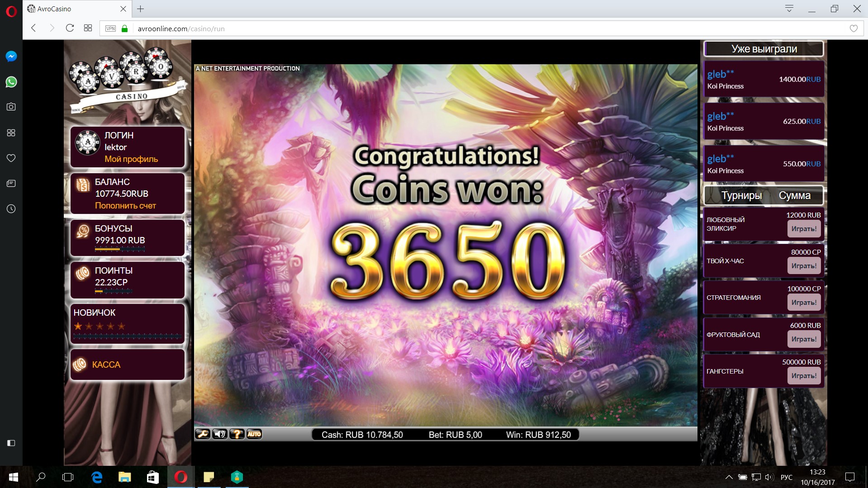Click the НОВИЧОК level progress bar
Viewport: 868px width, 488px height.
[x=128, y=336]
